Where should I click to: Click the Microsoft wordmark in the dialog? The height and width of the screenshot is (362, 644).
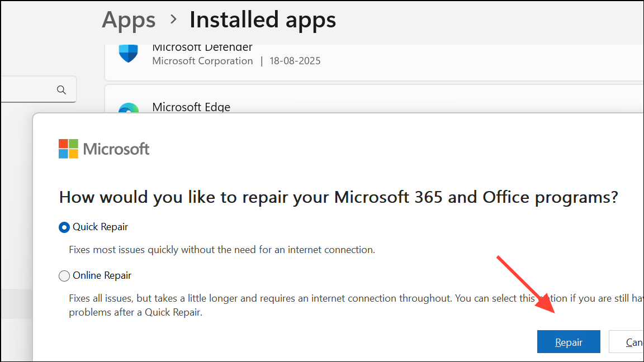pyautogui.click(x=116, y=149)
